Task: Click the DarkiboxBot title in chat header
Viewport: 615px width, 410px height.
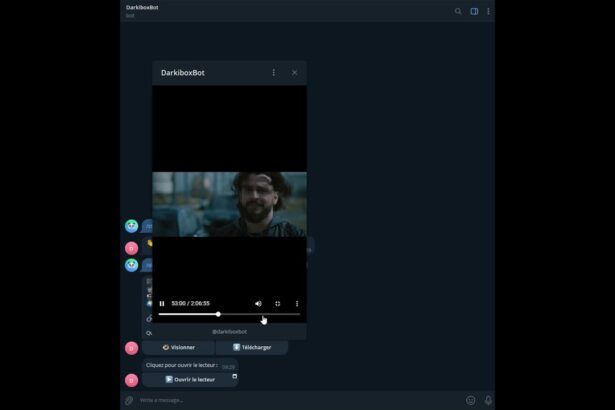Action: [x=142, y=7]
